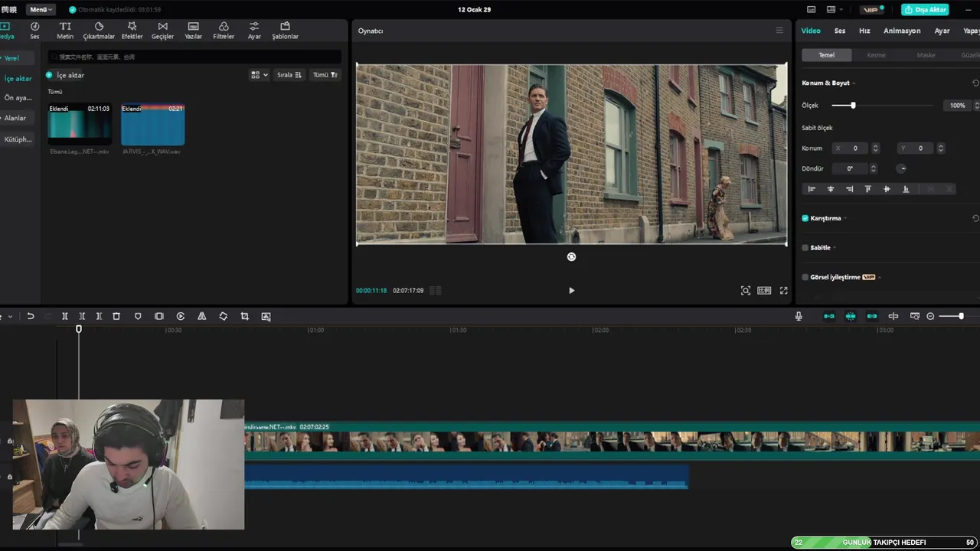Align clip to left edge
980x551 pixels.
[x=812, y=189]
